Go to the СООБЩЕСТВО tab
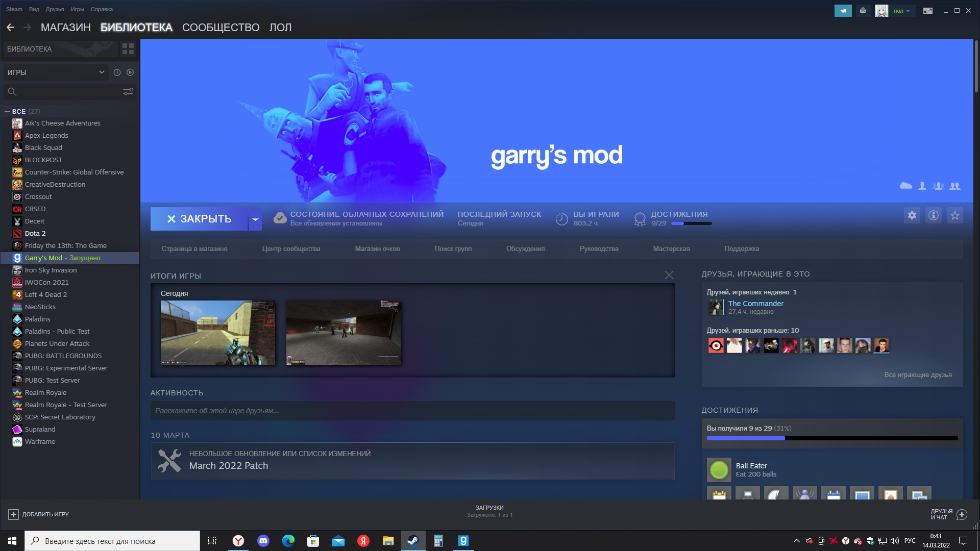The width and height of the screenshot is (980, 551). (221, 28)
